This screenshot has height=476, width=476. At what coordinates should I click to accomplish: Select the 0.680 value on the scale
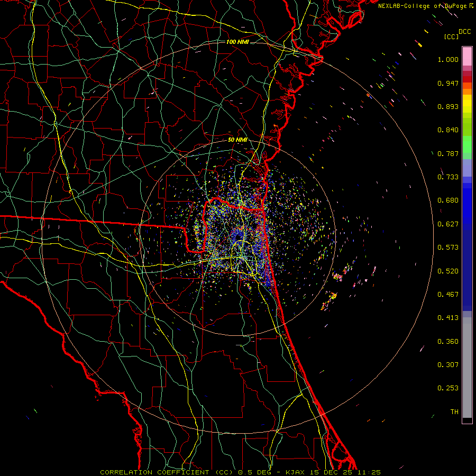coord(448,200)
